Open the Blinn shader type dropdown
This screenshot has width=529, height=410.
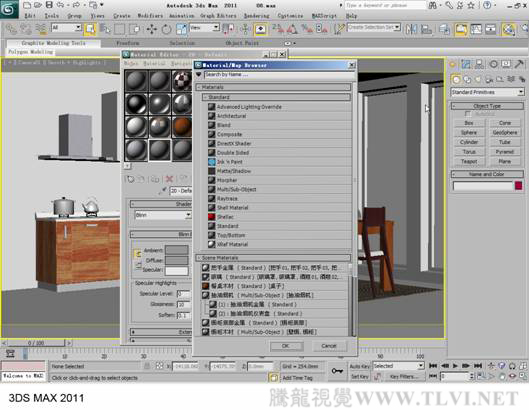(x=163, y=215)
